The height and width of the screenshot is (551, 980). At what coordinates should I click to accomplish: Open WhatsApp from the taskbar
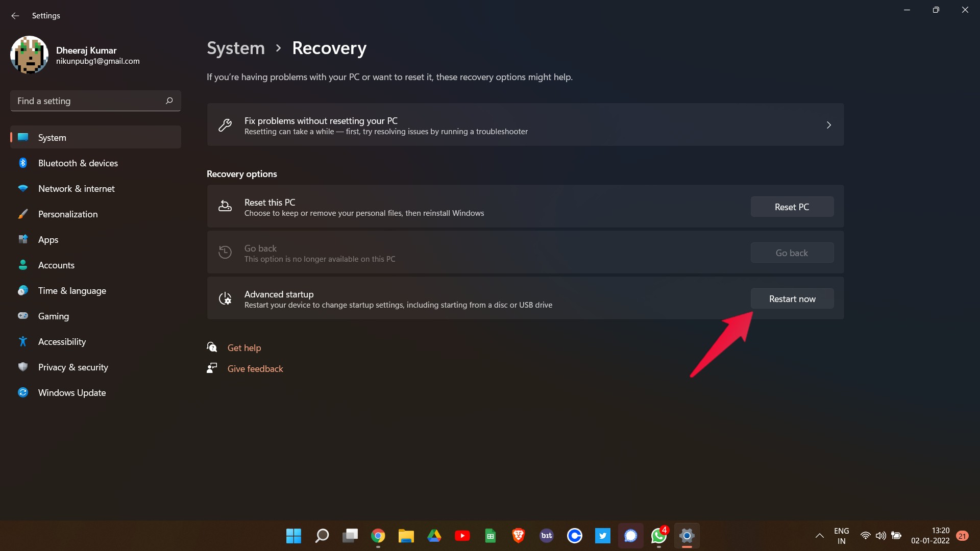[x=658, y=536]
